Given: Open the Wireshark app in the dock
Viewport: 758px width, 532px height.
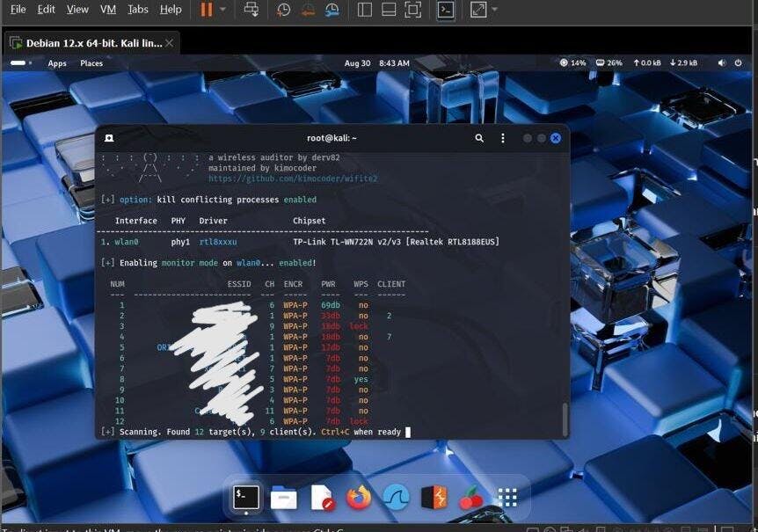Looking at the screenshot, I should pyautogui.click(x=396, y=498).
